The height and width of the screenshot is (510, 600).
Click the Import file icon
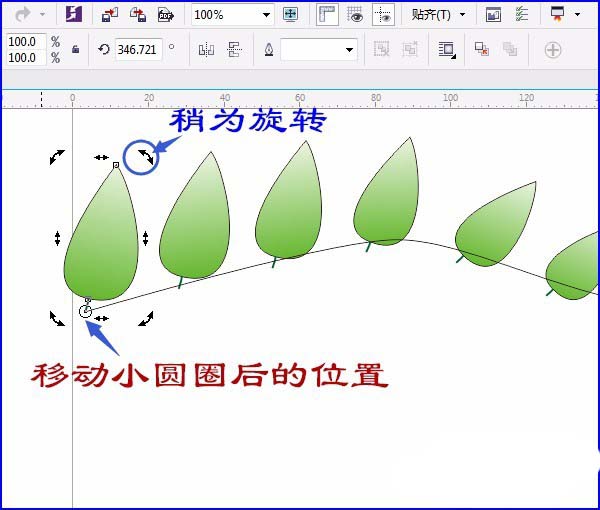tap(109, 15)
